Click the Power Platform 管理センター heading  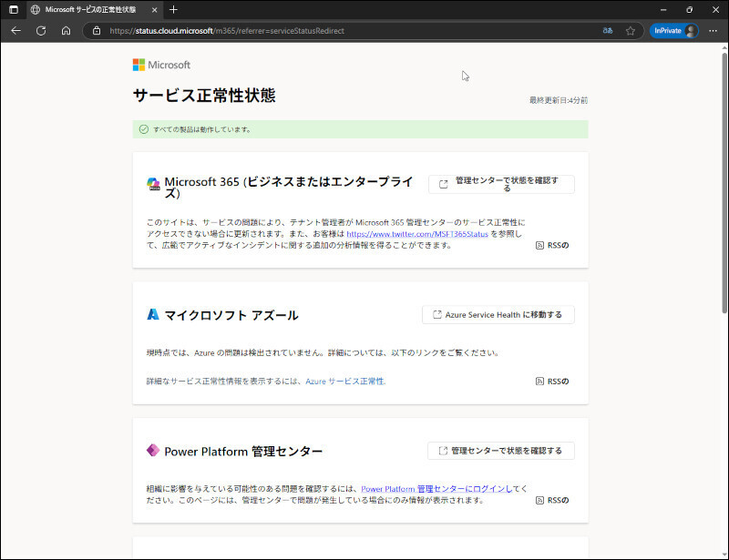pyautogui.click(x=243, y=452)
